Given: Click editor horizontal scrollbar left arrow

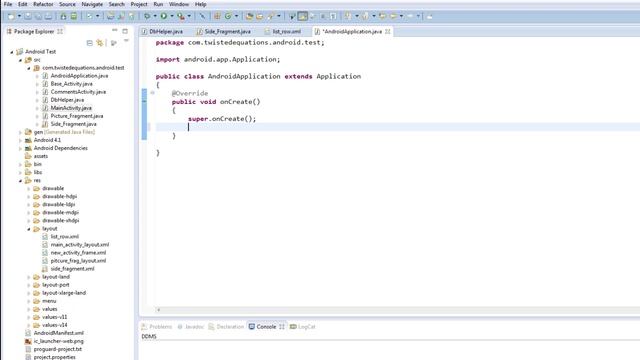Looking at the screenshot, I should (x=158, y=310).
